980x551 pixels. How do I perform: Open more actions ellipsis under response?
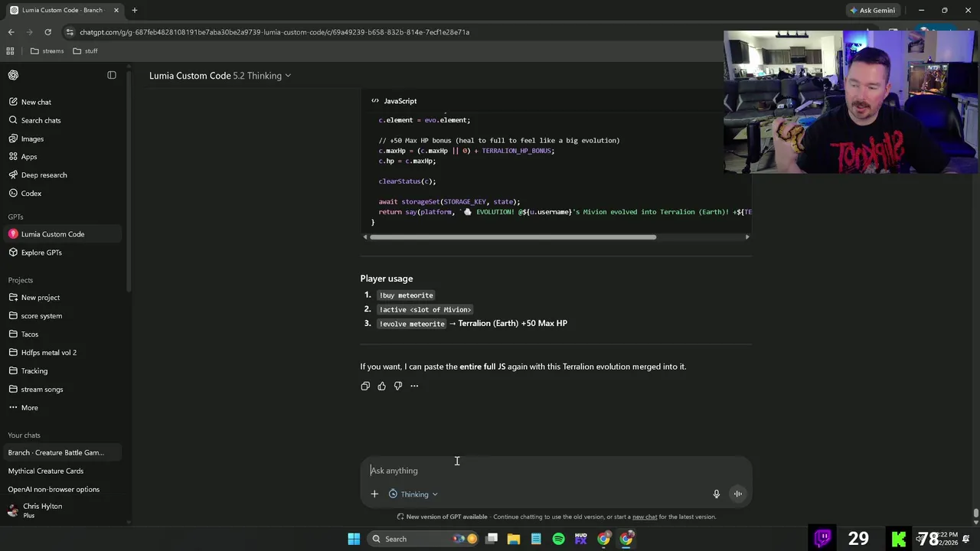414,386
